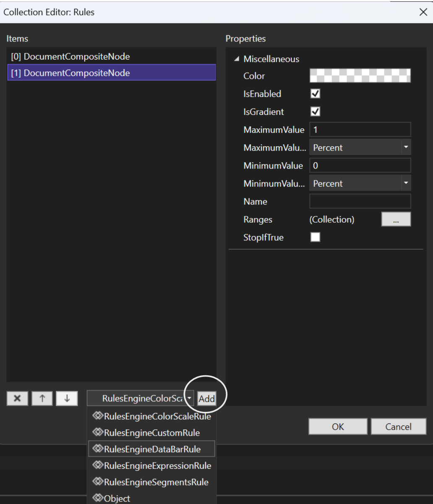Choose RulesEngineDataBarRule from the list
This screenshot has height=504, width=433.
click(x=152, y=449)
